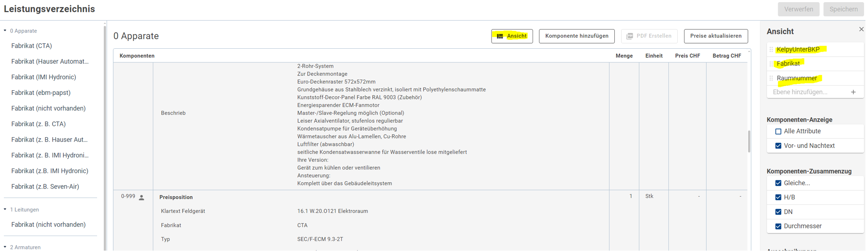Select Fabrikat (ebm-papst) in the sidebar
This screenshot has height=251, width=868.
tap(41, 93)
